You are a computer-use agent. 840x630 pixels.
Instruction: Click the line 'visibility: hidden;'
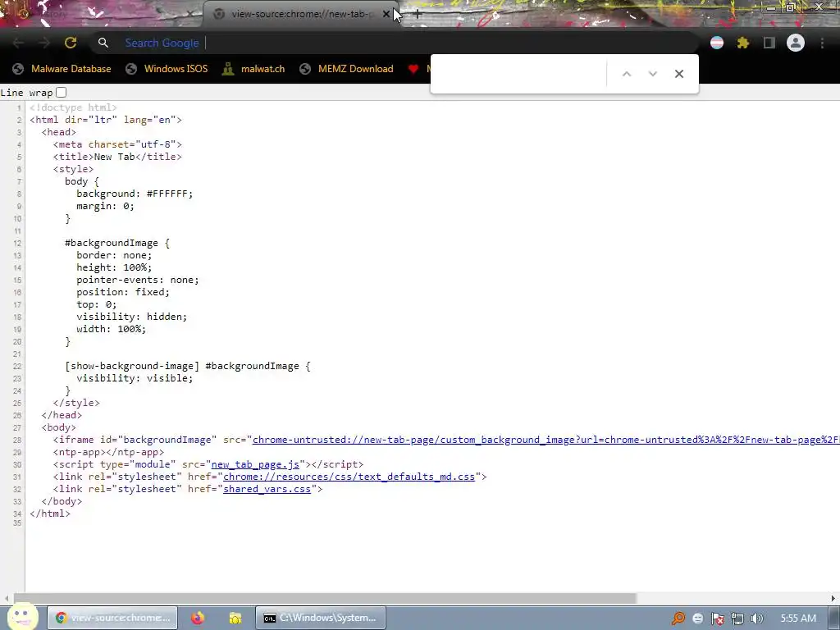pos(132,317)
